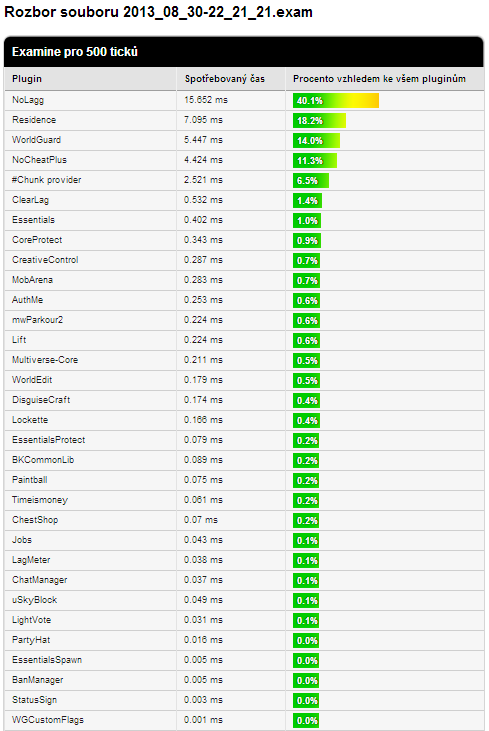Click the 5.447 ms time value
489x731 pixels.
(203, 140)
